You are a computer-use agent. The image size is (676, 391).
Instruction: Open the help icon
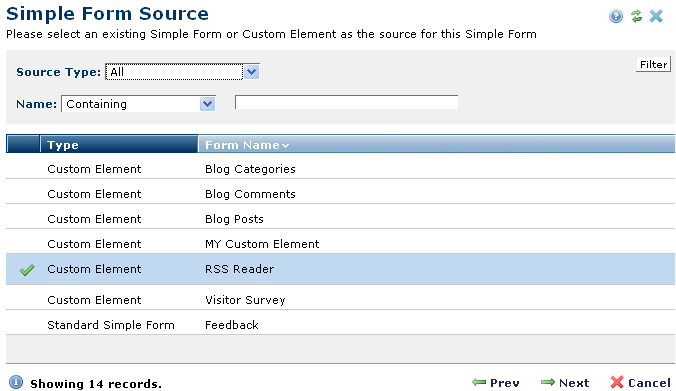point(616,16)
